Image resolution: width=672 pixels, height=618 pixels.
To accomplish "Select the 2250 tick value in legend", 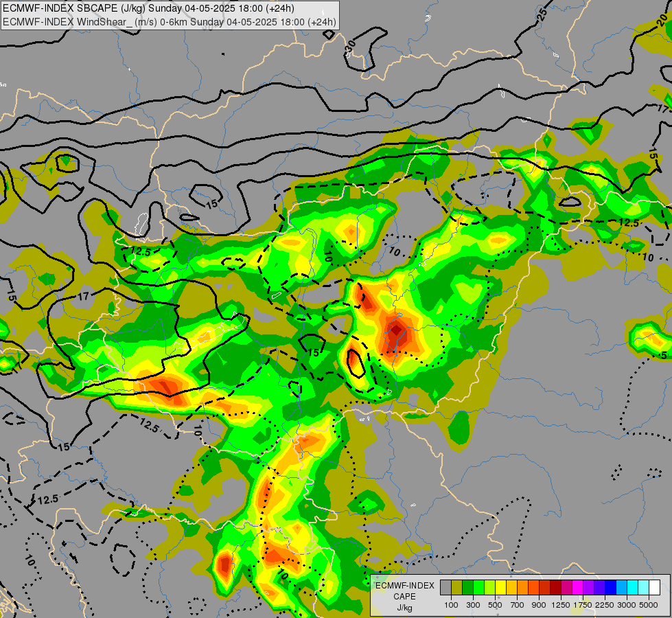I will click(x=605, y=605).
